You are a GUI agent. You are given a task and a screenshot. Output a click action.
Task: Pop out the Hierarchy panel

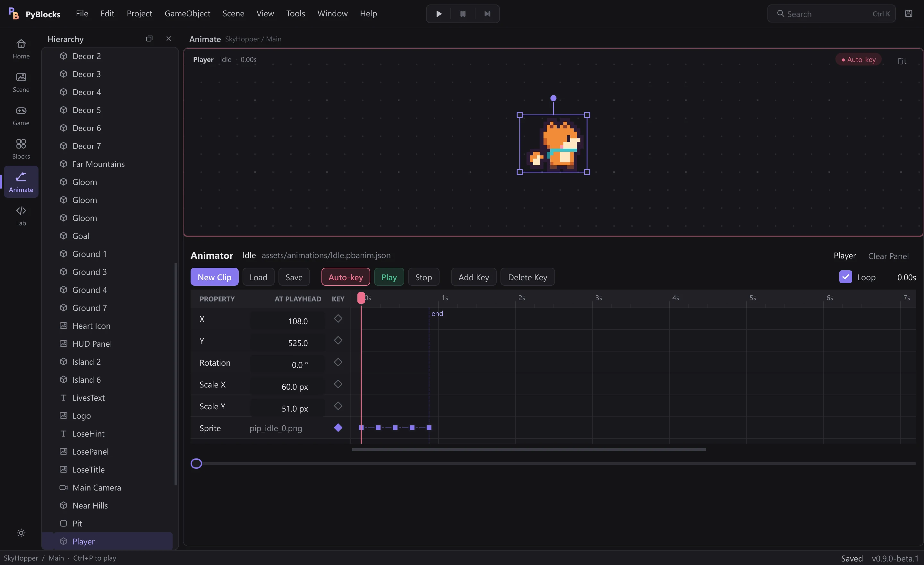(149, 39)
